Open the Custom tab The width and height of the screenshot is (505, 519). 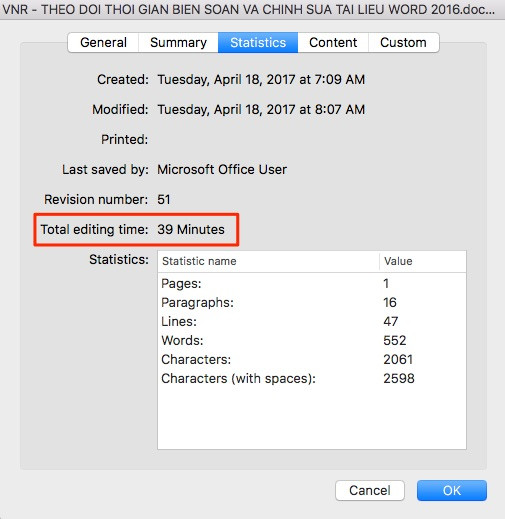coord(404,43)
